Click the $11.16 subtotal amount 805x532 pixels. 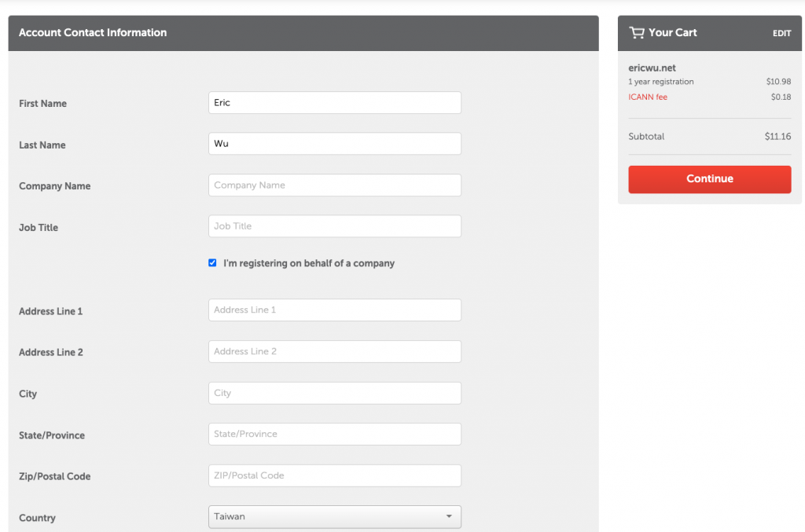coord(777,137)
